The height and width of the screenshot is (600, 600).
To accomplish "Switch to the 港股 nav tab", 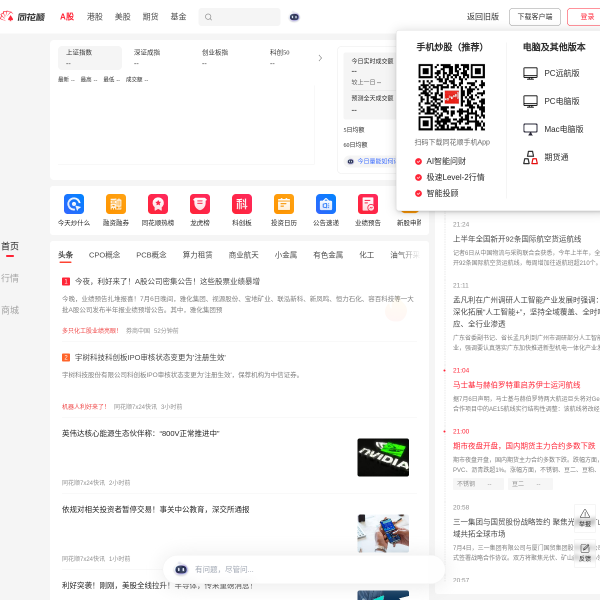I will [x=95, y=17].
